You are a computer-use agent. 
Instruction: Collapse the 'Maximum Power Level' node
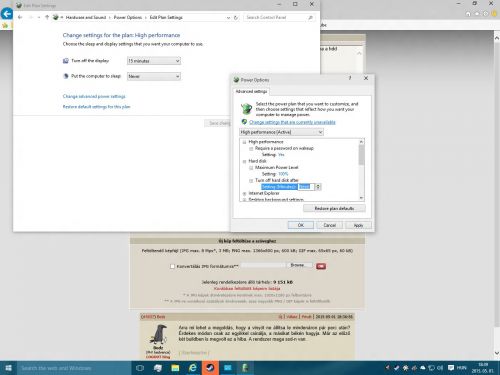[x=251, y=168]
